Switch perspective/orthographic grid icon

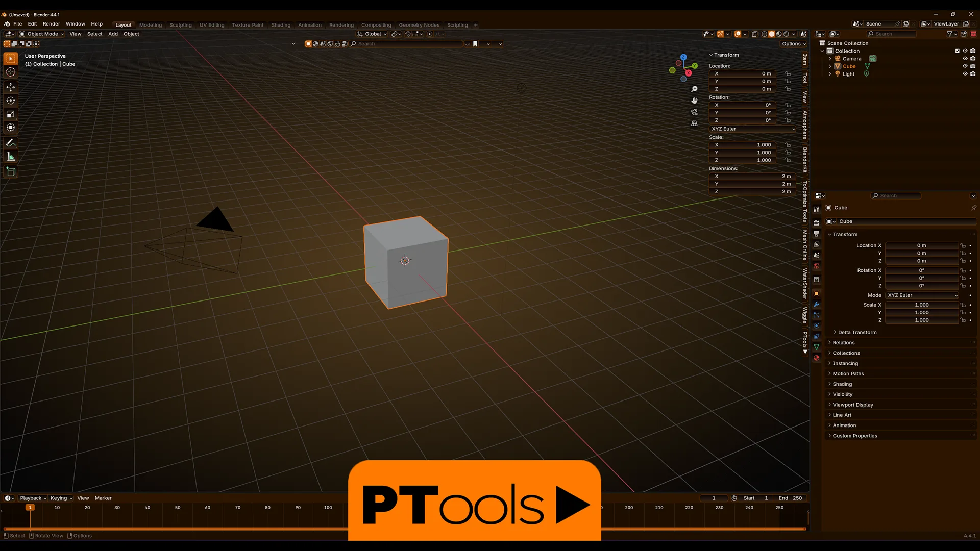coord(694,123)
